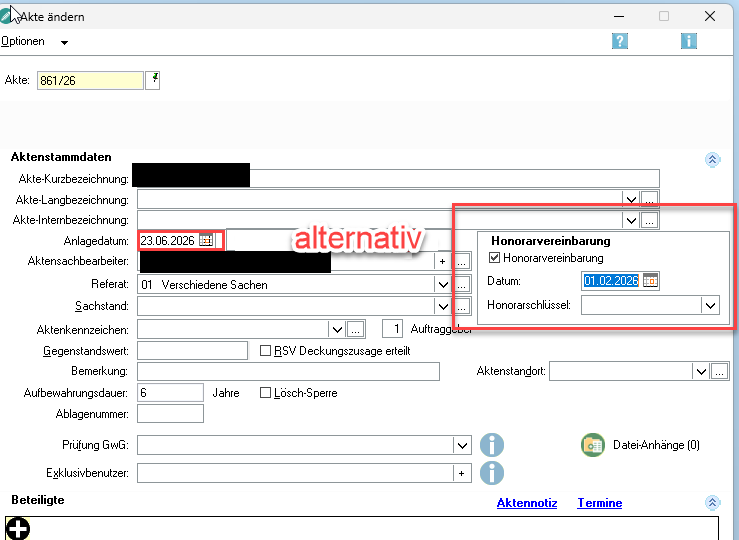The image size is (739, 540).
Task: Open the ellipsis button for Akte-Internbezeichnung
Action: tap(649, 220)
